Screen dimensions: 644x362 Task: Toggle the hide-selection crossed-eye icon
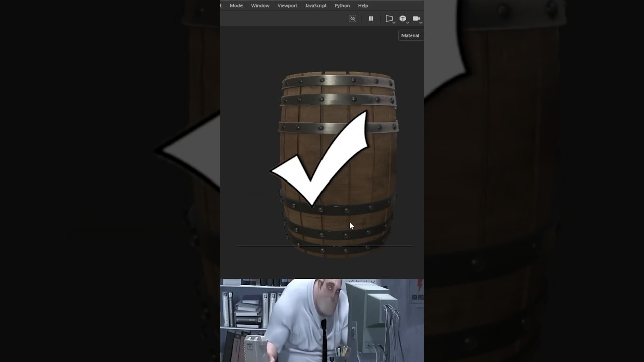tap(353, 19)
